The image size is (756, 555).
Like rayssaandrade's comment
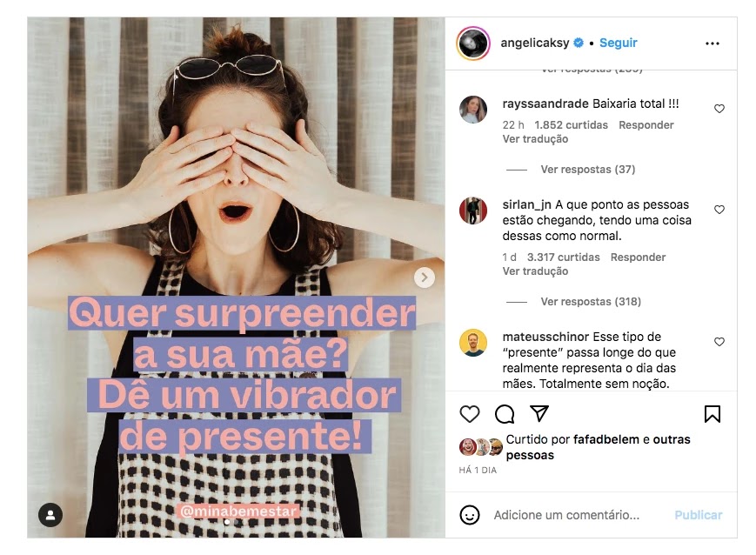(x=719, y=109)
